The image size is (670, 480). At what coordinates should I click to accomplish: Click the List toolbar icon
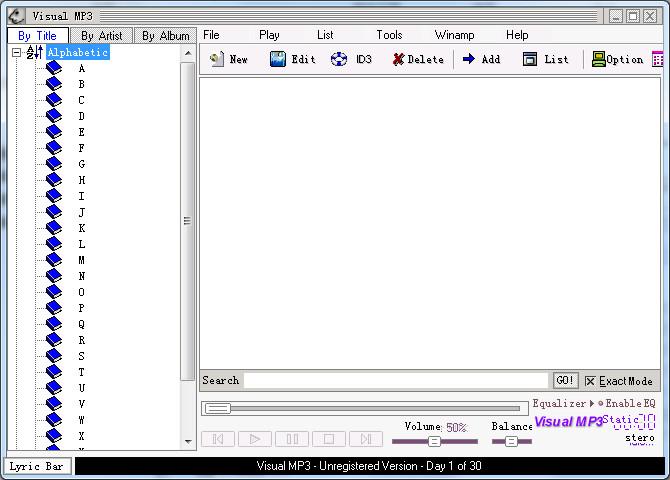(530, 59)
